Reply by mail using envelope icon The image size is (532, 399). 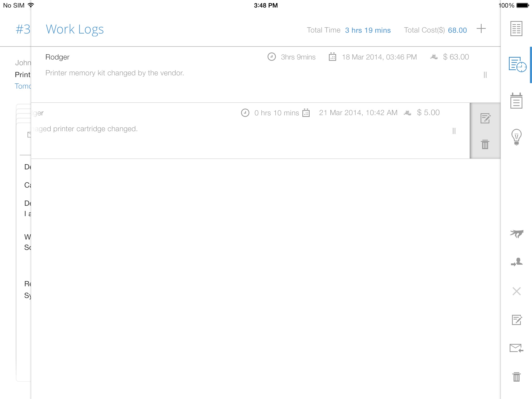pyautogui.click(x=516, y=348)
